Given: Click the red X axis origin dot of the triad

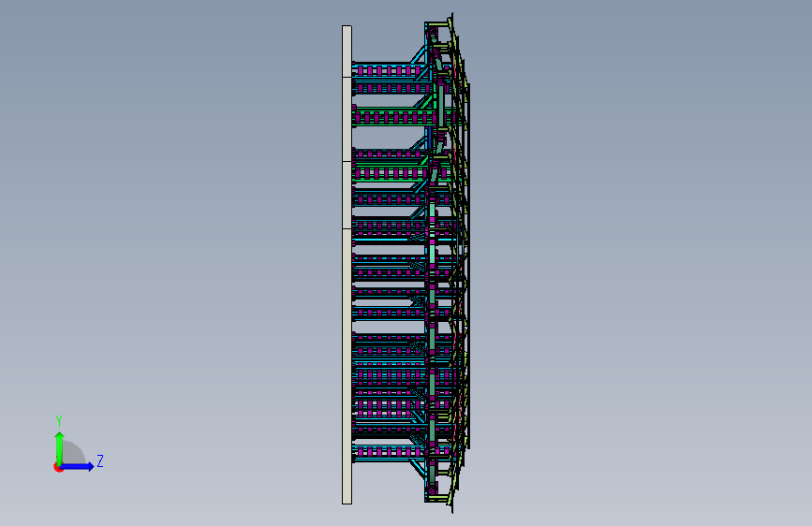Looking at the screenshot, I should [57, 467].
